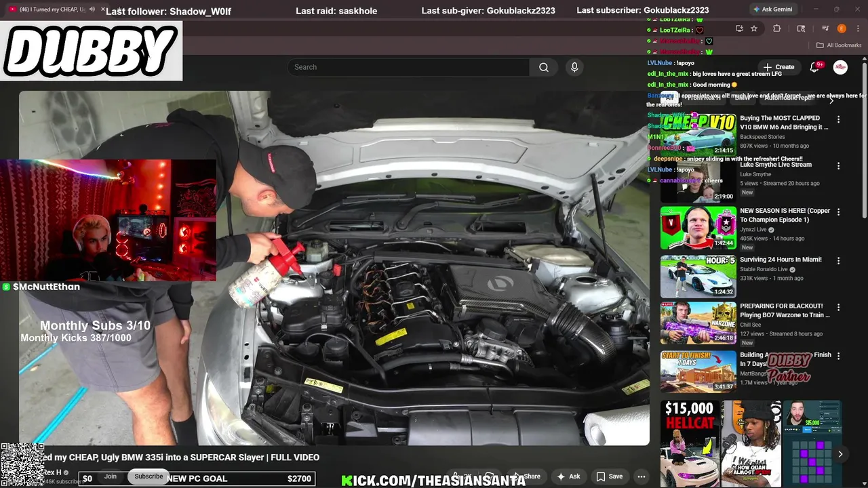Click the Ask button below the video

click(568, 476)
